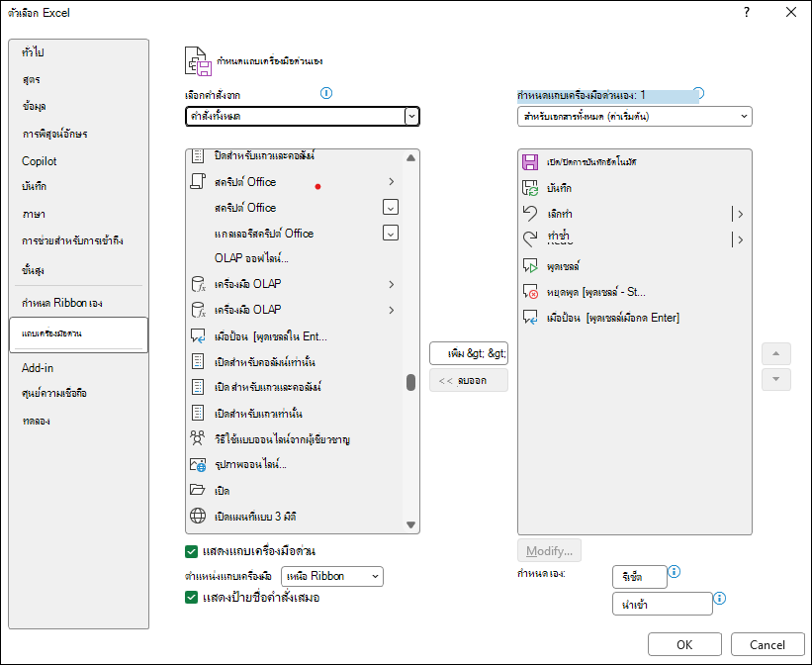Open ทดลอง category in sidebar

(79, 421)
